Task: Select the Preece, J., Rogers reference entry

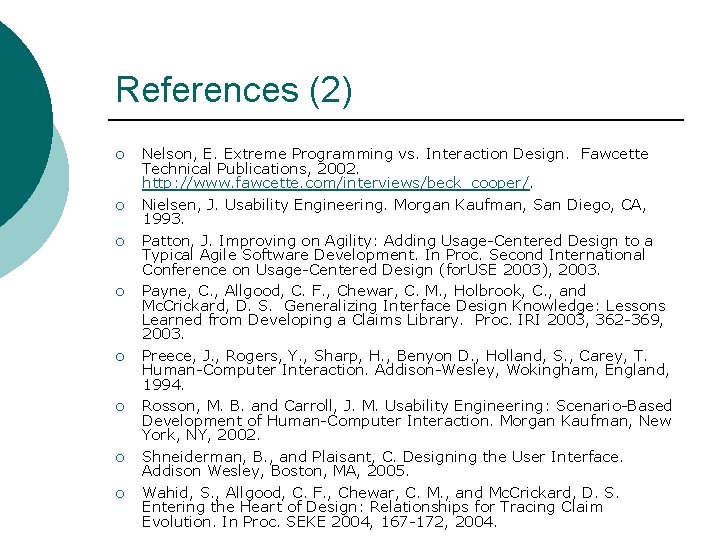Action: click(405, 370)
